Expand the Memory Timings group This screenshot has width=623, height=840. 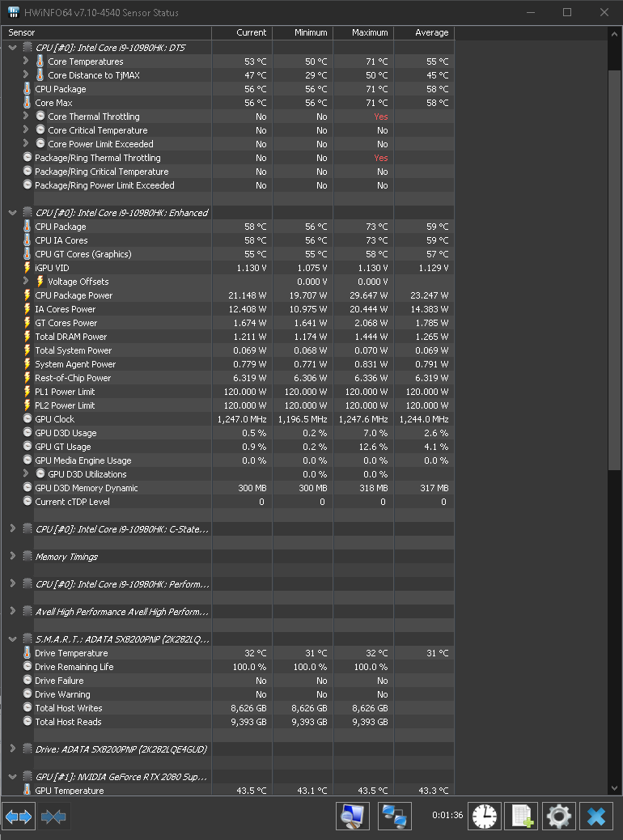[13, 556]
